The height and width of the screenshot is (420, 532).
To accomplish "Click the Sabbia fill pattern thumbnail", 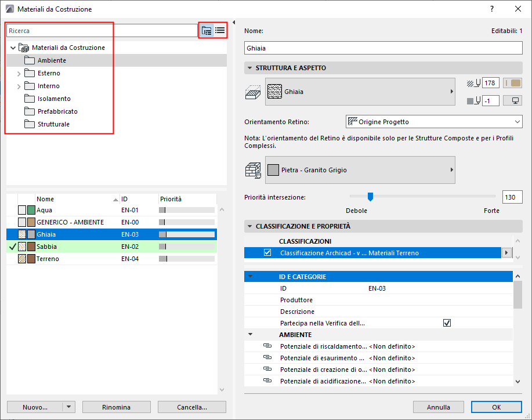I will pyautogui.click(x=22, y=247).
